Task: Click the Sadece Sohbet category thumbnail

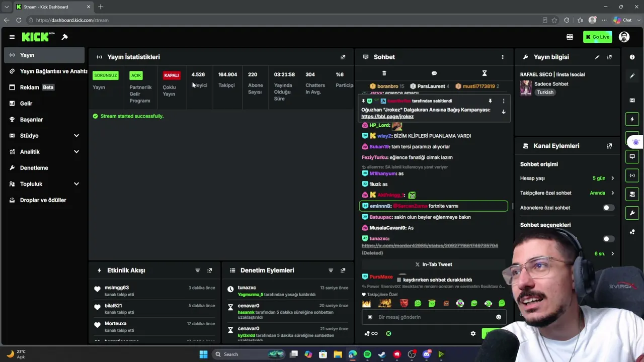Action: [x=526, y=88]
